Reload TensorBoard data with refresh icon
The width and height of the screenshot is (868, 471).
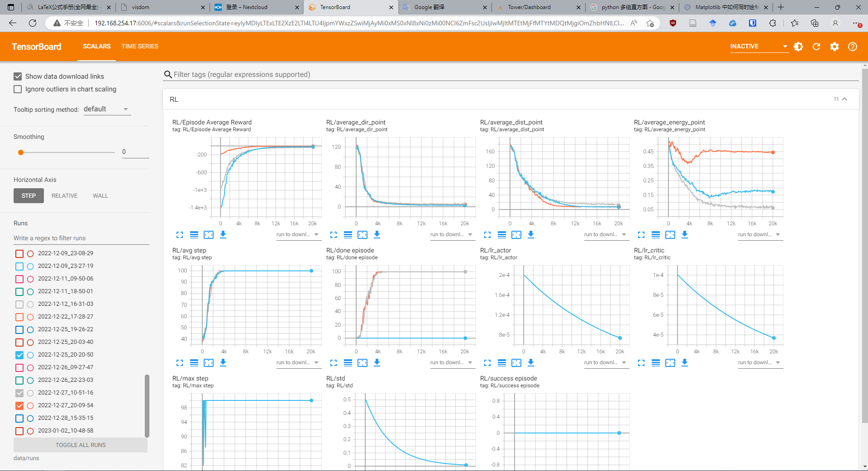point(816,47)
